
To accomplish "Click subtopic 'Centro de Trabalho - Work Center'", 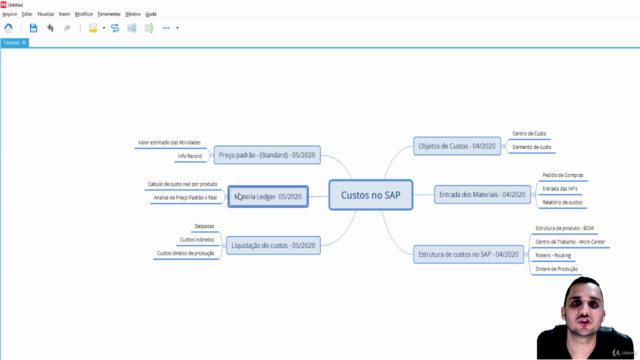I will [570, 242].
